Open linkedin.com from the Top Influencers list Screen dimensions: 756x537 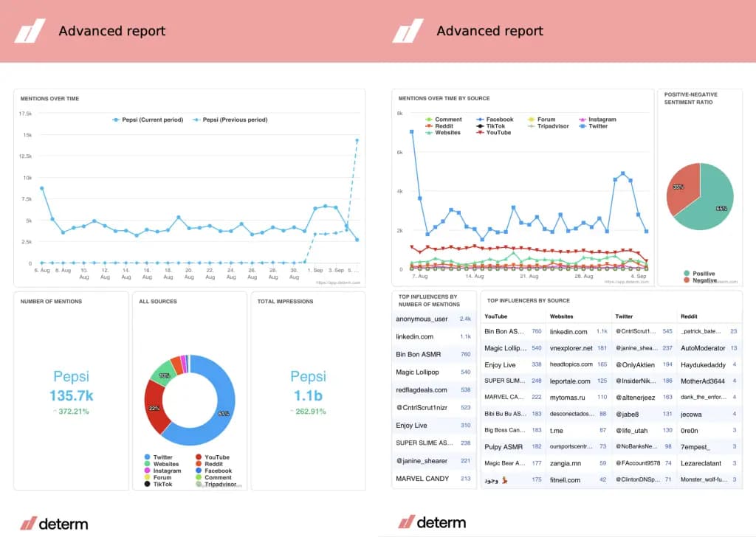[413, 336]
